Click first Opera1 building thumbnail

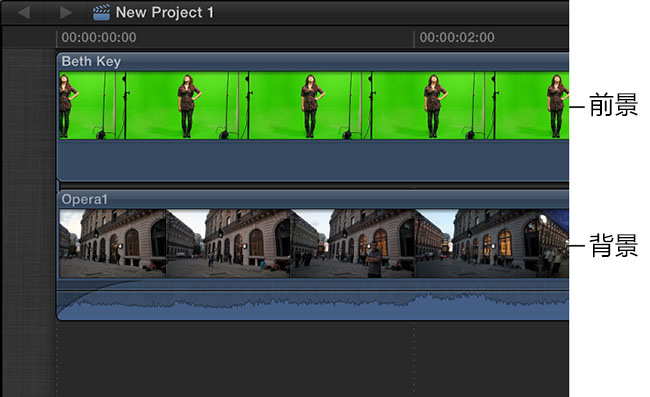click(x=112, y=243)
